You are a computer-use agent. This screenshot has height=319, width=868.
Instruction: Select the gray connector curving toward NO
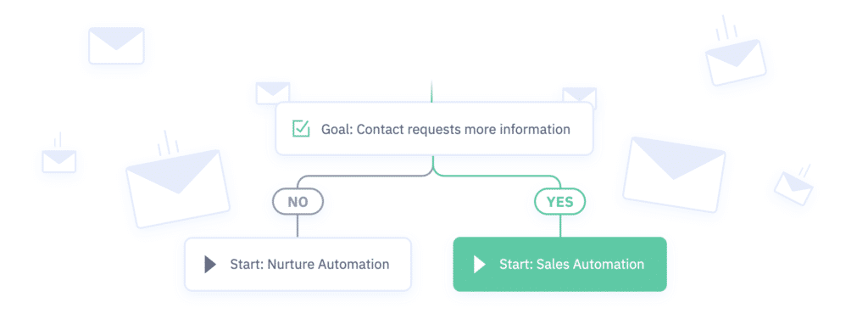364,177
